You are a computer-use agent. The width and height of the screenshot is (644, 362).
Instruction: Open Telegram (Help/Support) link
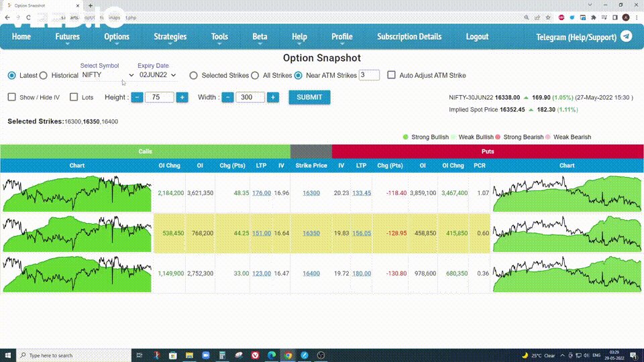coord(576,37)
